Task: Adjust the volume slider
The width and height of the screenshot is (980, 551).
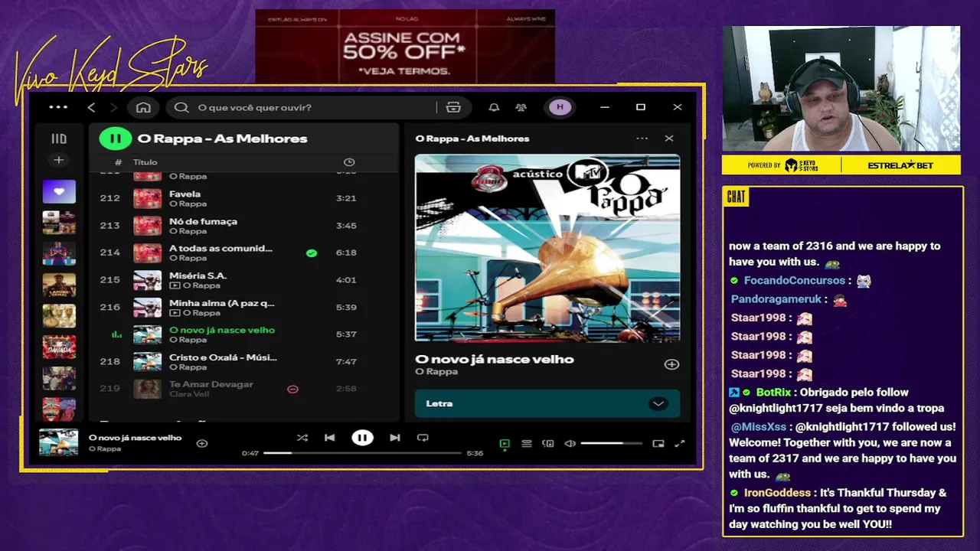Action: [612, 443]
